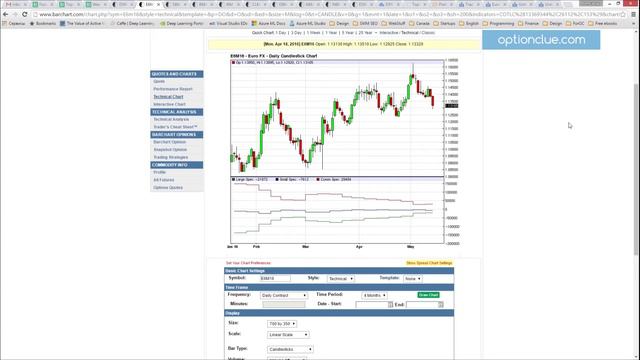
Task: Switch to the Gmail tab at far left
Action: [16, 4]
